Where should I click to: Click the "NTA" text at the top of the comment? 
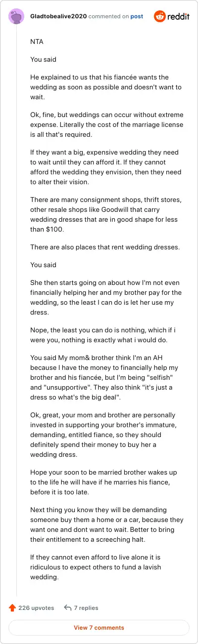point(37,42)
